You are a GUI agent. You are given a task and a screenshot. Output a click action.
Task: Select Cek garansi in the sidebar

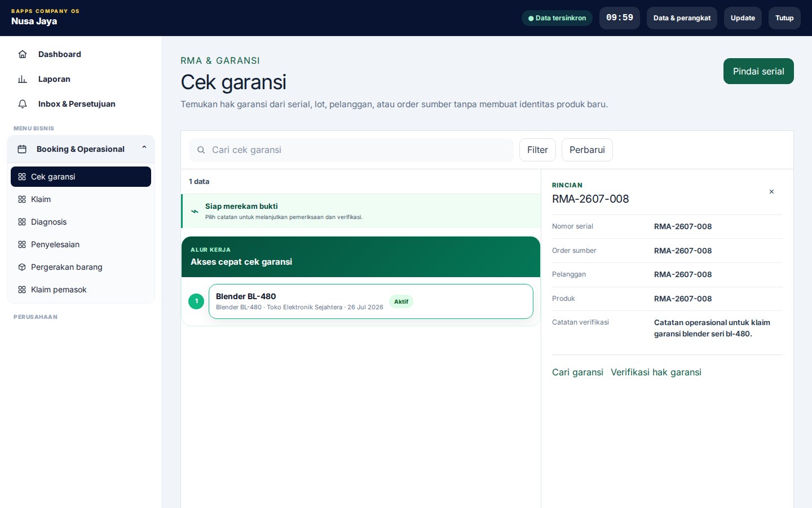81,177
